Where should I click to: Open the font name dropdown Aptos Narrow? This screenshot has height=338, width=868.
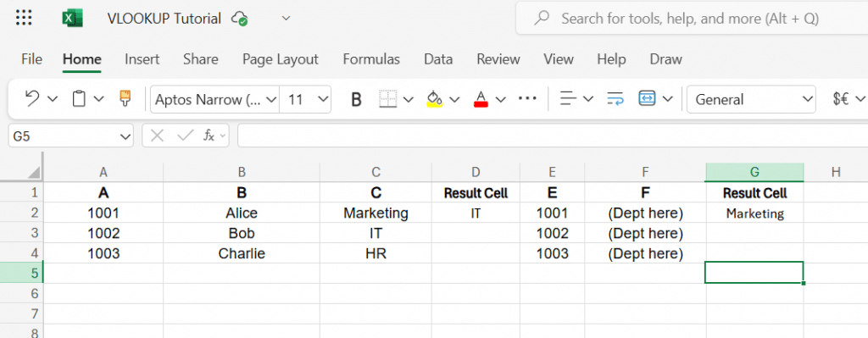pos(214,100)
